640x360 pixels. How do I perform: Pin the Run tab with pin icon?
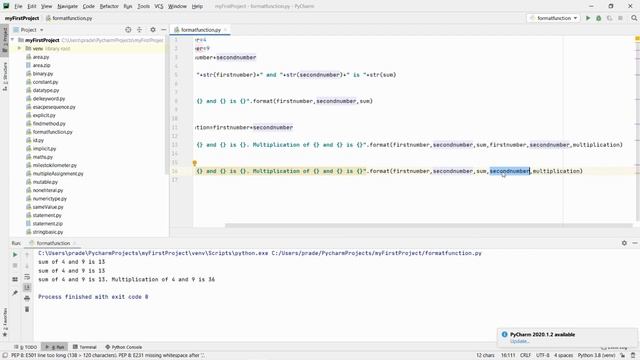click(x=15, y=293)
